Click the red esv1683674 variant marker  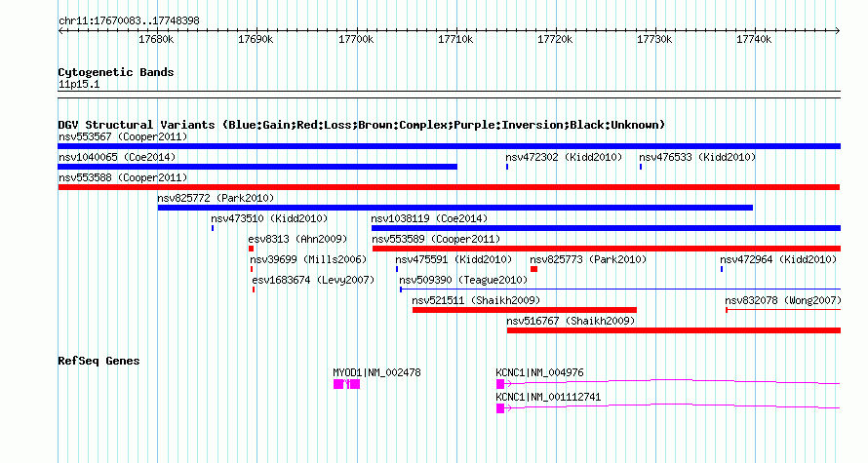[x=254, y=289]
